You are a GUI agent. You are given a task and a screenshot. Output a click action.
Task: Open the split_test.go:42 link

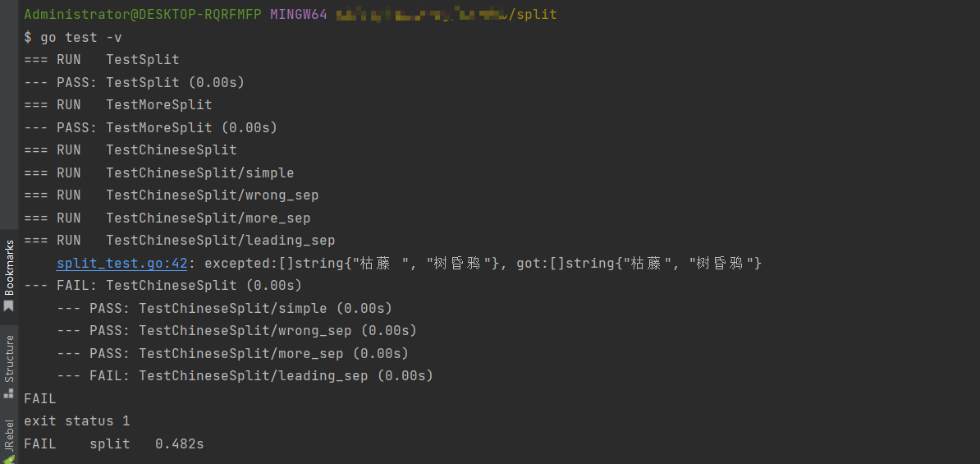(123, 263)
